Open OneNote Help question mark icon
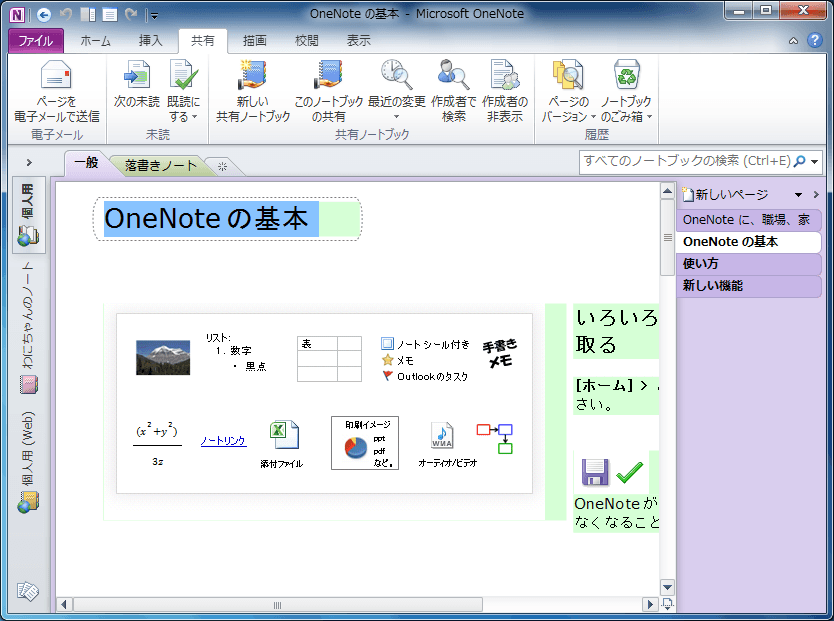 point(814,40)
